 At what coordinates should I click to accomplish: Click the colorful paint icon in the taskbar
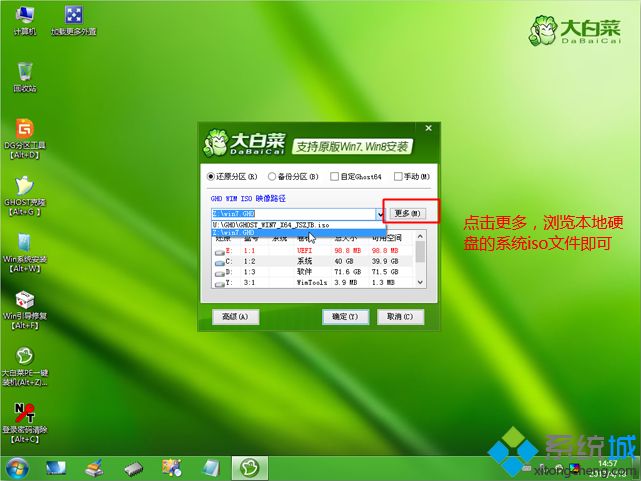coord(172,468)
